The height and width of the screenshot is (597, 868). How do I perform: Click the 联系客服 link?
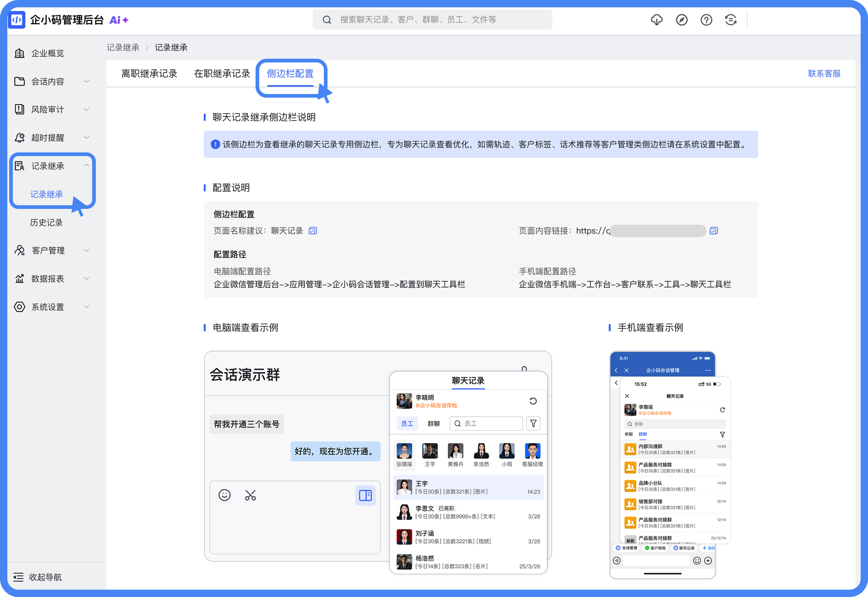(x=824, y=74)
